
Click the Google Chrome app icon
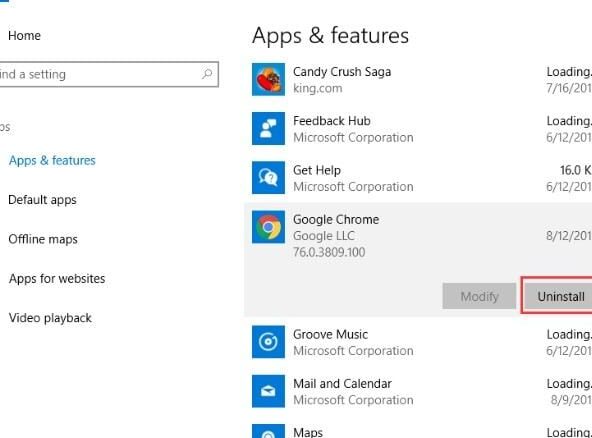coord(268,227)
